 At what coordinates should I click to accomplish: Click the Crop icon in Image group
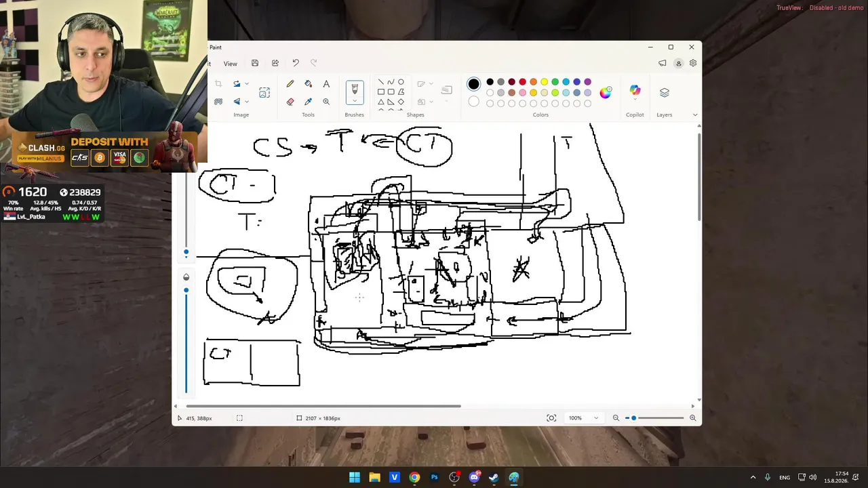(218, 84)
